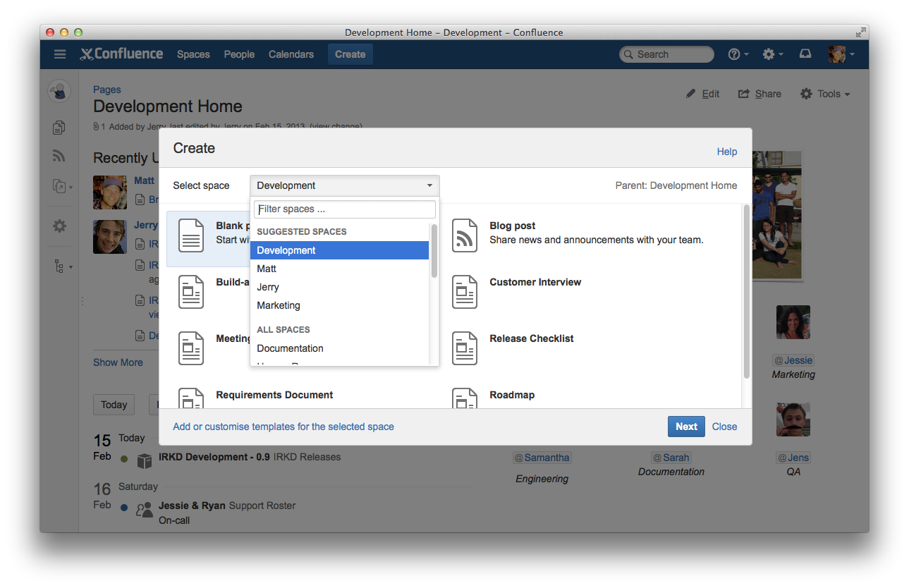
Task: Open Add or customise templates link
Action: pyautogui.click(x=283, y=427)
